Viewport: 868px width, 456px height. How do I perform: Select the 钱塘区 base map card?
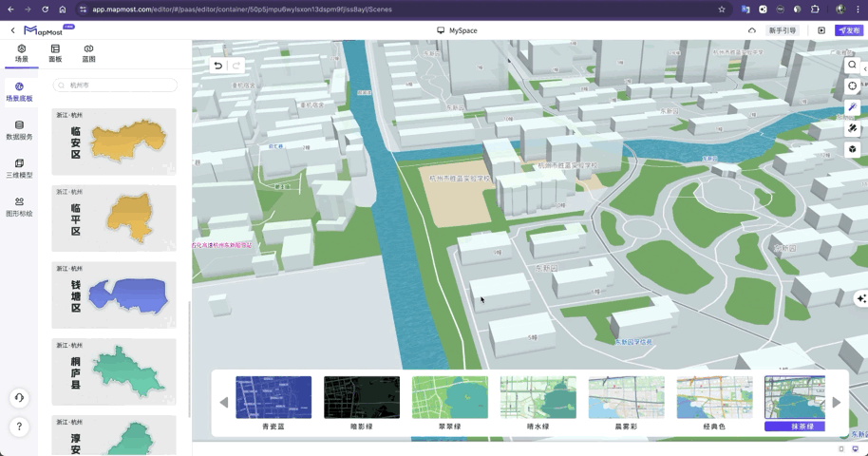tap(114, 294)
